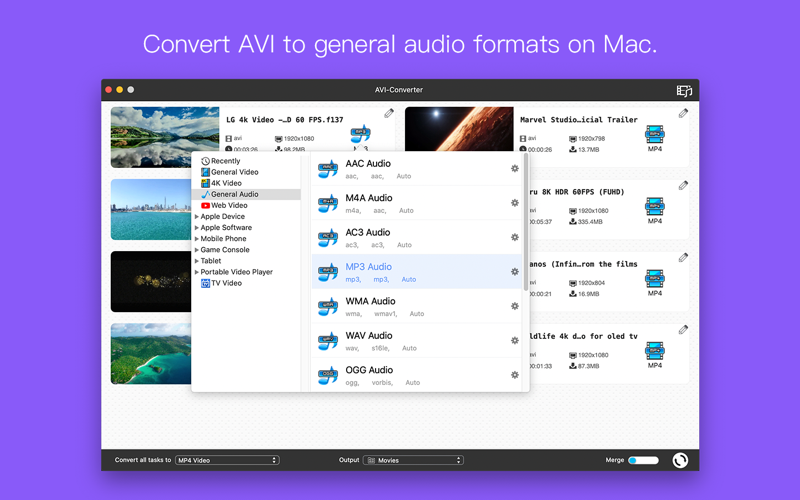Choose AC3 Audio format
Viewport: 800px width, 500px height.
[416, 237]
